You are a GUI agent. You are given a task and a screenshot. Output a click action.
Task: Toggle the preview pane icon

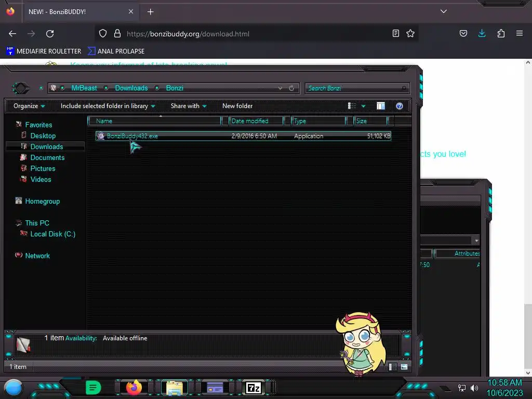(381, 106)
